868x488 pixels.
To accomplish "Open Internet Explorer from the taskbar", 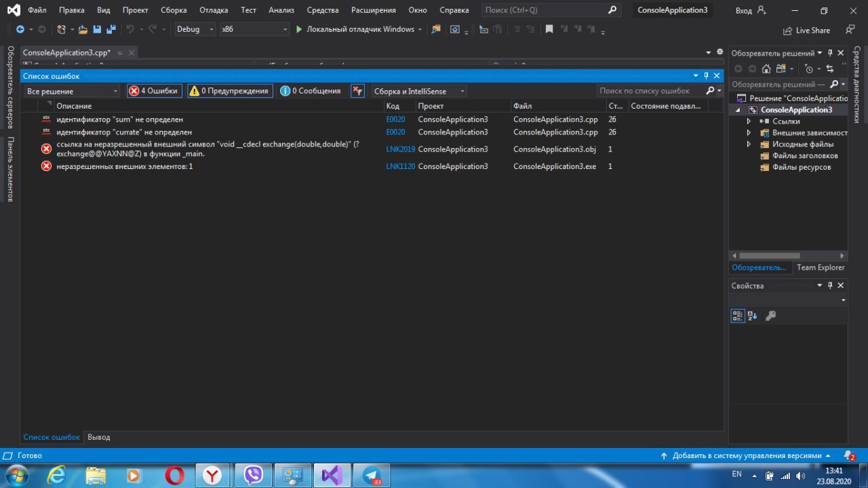I will click(x=58, y=475).
